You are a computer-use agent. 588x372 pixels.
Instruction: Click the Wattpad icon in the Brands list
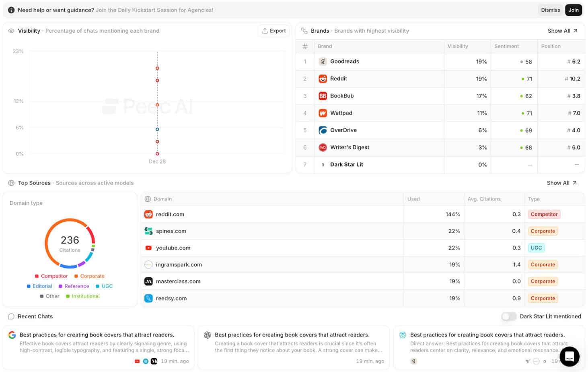point(323,113)
